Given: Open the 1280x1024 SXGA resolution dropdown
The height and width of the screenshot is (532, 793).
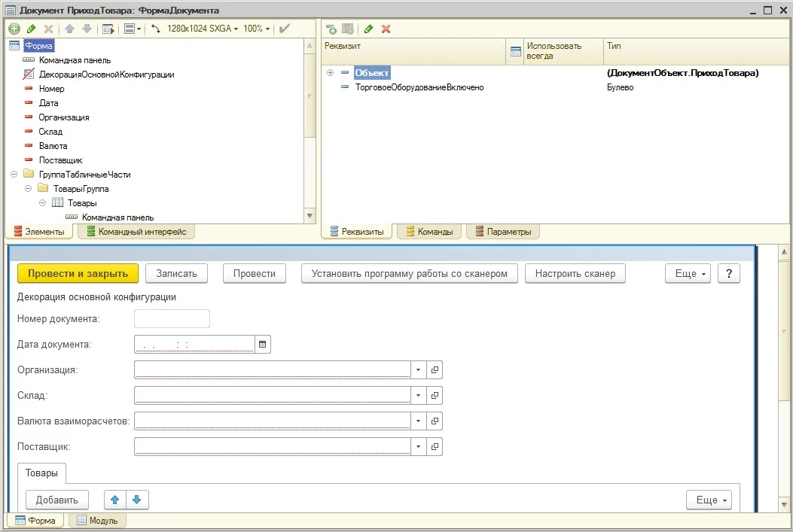Looking at the screenshot, I should point(203,29).
